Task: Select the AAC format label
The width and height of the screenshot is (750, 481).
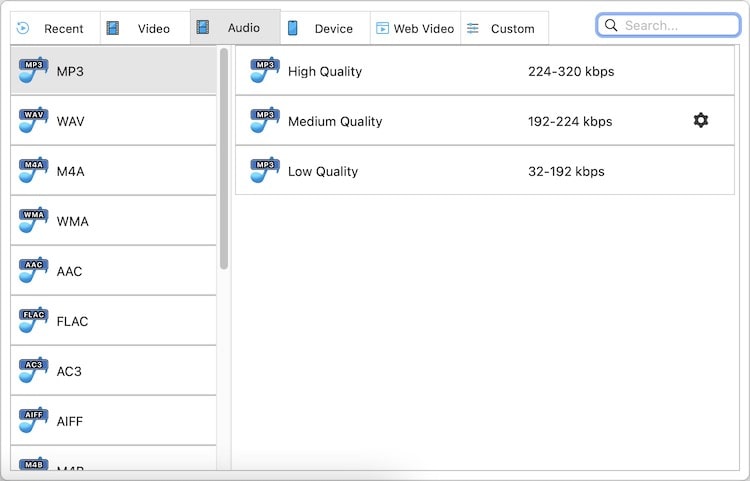Action: click(69, 271)
